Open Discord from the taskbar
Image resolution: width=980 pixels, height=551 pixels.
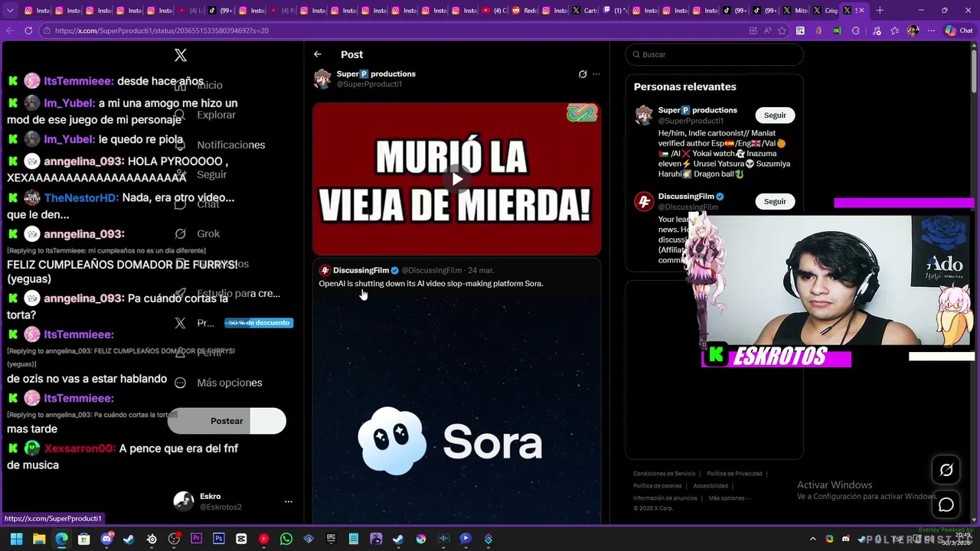106,540
